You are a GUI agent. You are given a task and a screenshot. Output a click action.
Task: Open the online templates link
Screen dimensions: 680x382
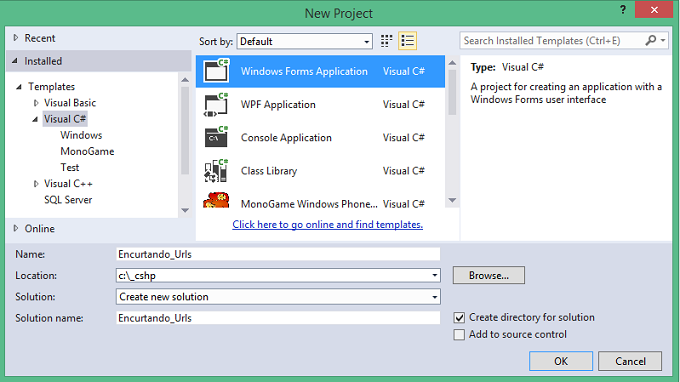[x=327, y=225]
